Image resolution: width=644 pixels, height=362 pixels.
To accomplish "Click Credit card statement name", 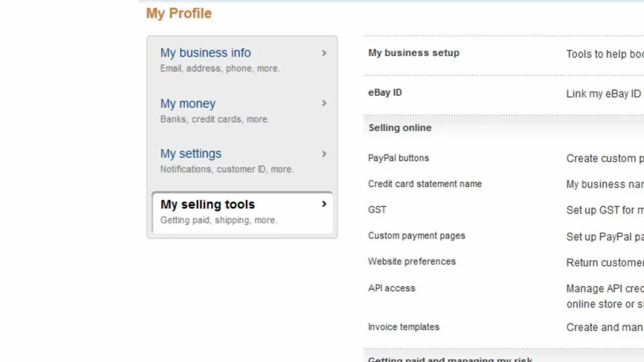I will coord(425,184).
